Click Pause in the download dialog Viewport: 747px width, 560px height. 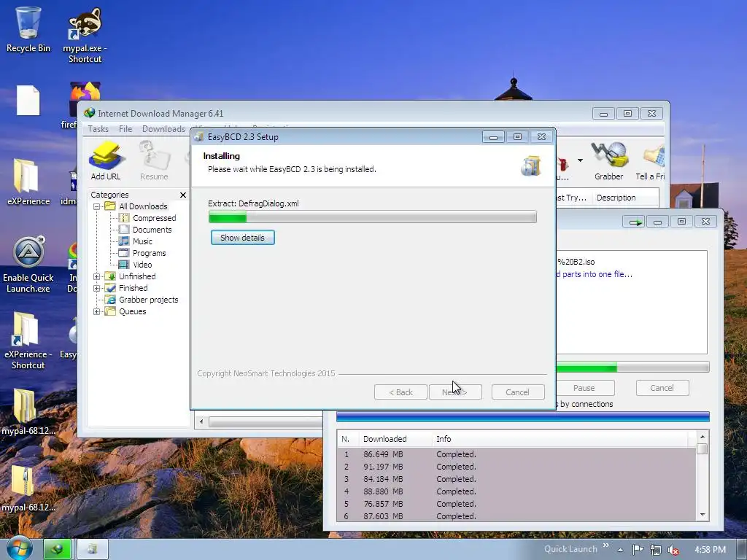pos(584,388)
